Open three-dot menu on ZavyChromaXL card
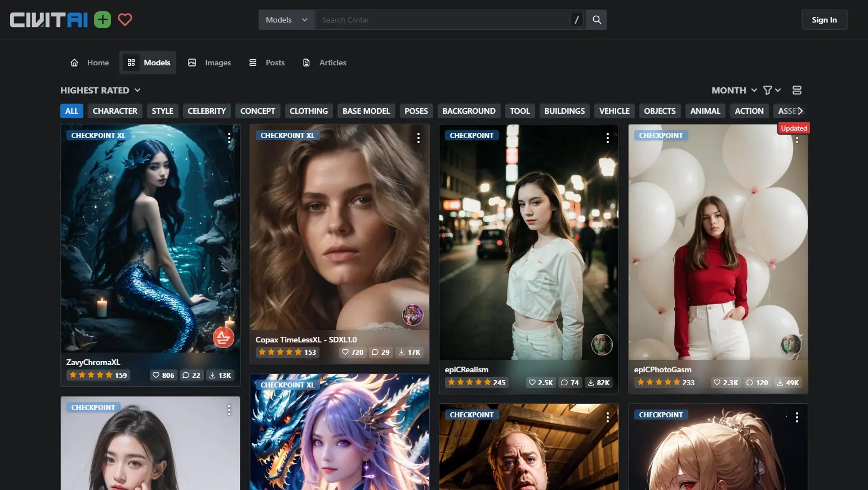Image resolution: width=868 pixels, height=490 pixels. [229, 138]
